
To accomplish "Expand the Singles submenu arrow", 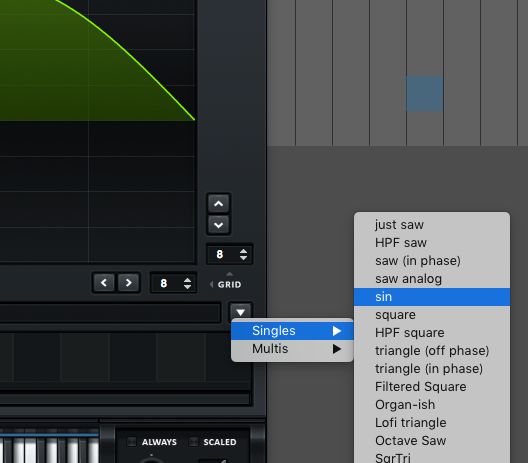I will tap(337, 331).
